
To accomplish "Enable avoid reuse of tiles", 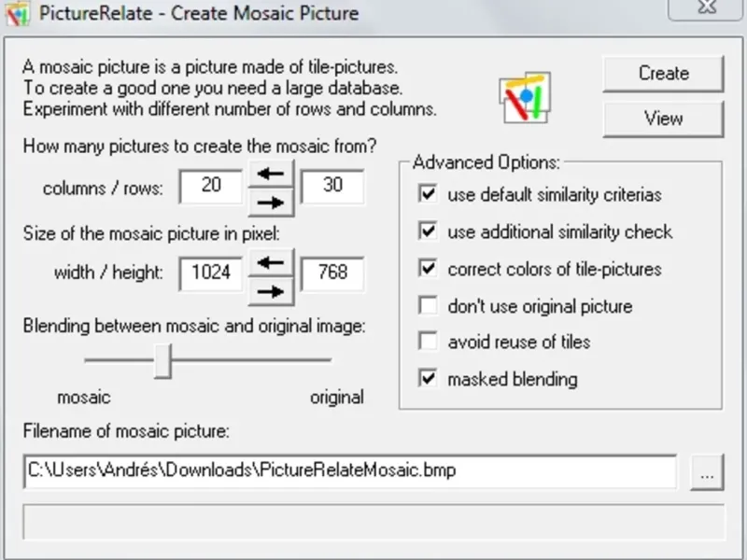I will click(x=429, y=342).
